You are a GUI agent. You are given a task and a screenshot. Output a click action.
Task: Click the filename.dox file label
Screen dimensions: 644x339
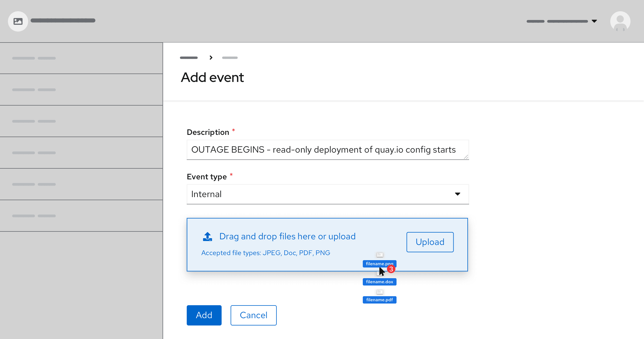coord(379,282)
